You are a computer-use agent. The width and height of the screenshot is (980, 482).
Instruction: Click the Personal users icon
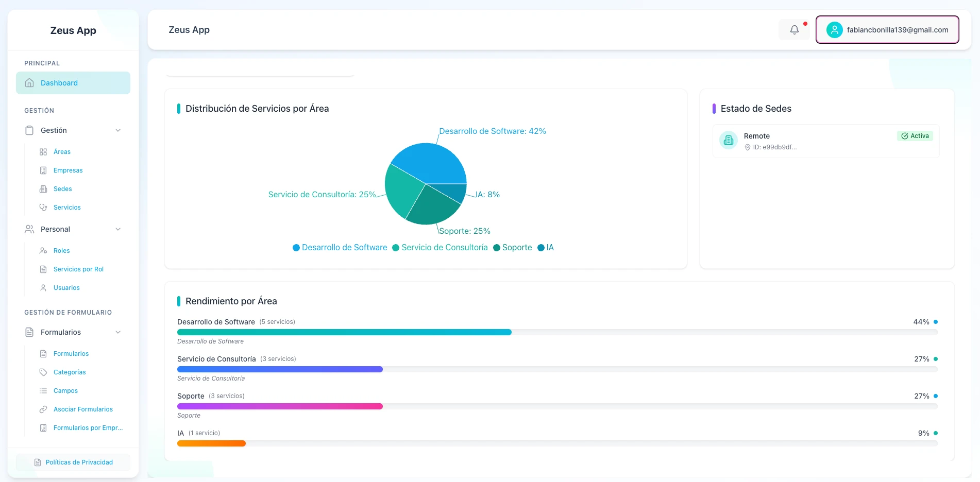(29, 229)
